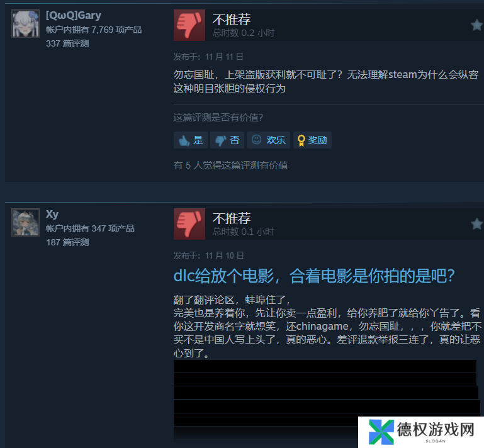Click star award icon on Xy's review
This screenshot has width=484, height=448.
click(477, 224)
